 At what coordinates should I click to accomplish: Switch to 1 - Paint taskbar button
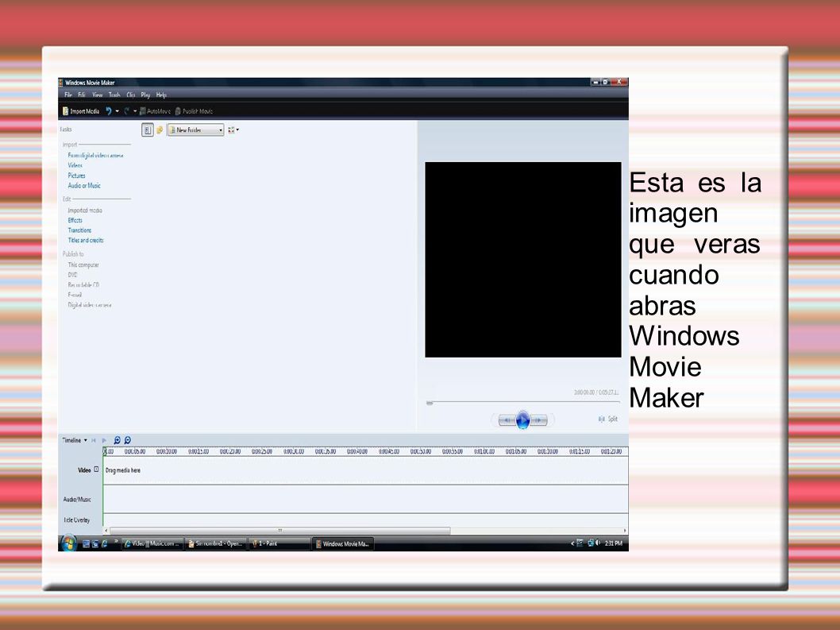pos(279,543)
